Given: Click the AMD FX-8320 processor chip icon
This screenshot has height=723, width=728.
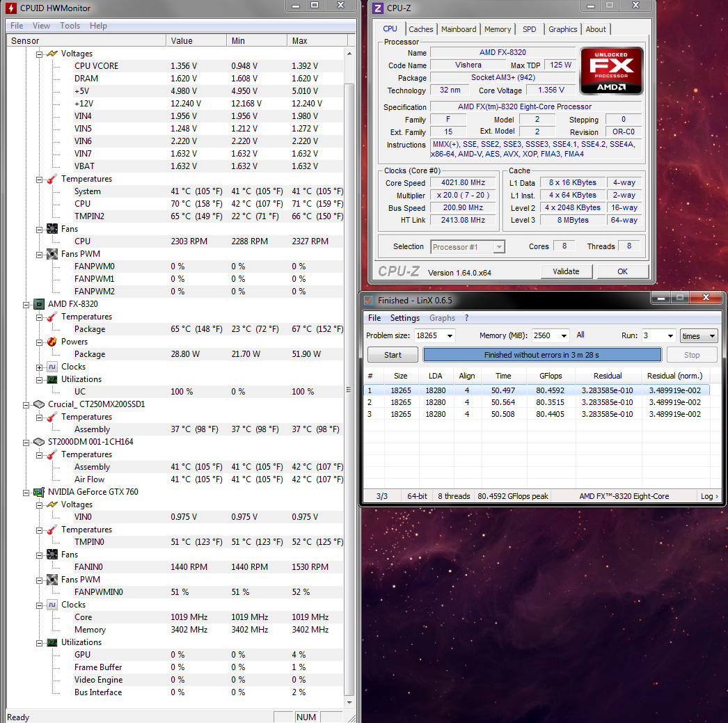Looking at the screenshot, I should pos(39,304).
